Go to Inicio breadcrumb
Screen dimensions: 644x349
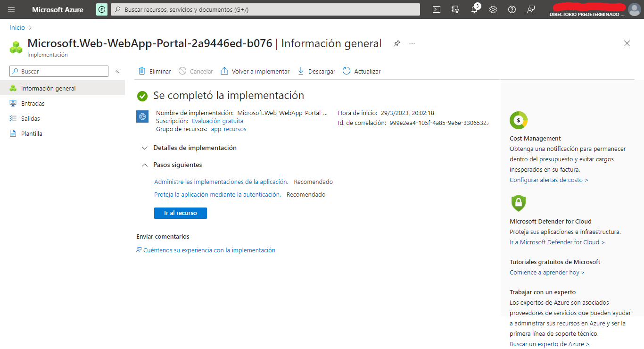(x=17, y=28)
